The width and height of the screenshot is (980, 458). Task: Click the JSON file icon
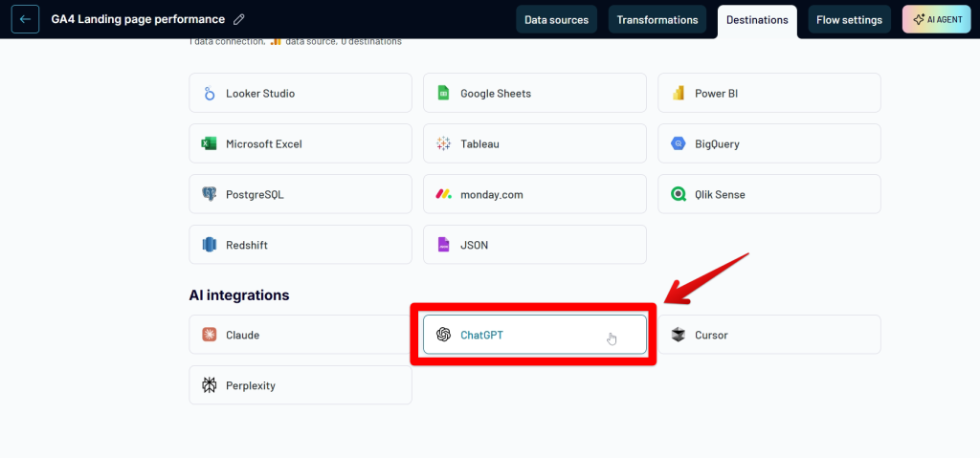[443, 245]
